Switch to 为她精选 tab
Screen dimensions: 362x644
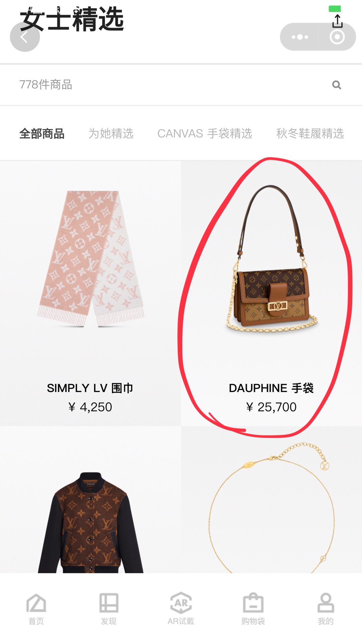111,133
